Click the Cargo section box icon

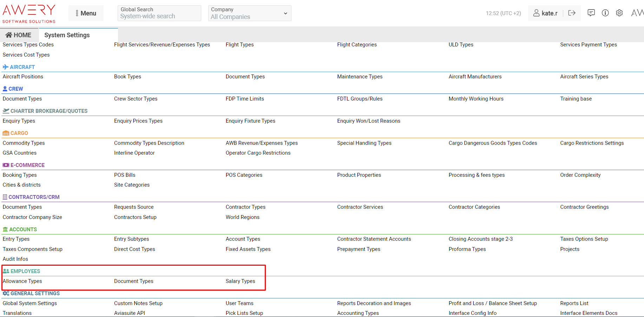6,133
